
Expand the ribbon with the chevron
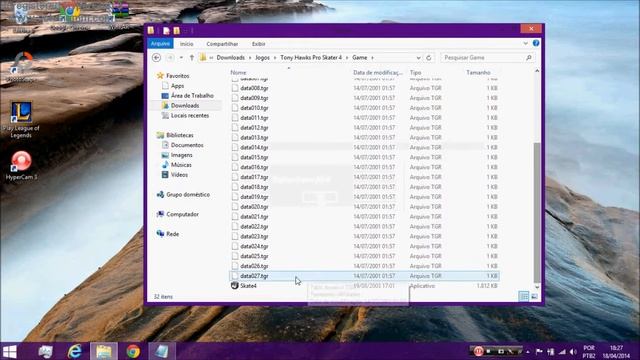pyautogui.click(x=525, y=43)
